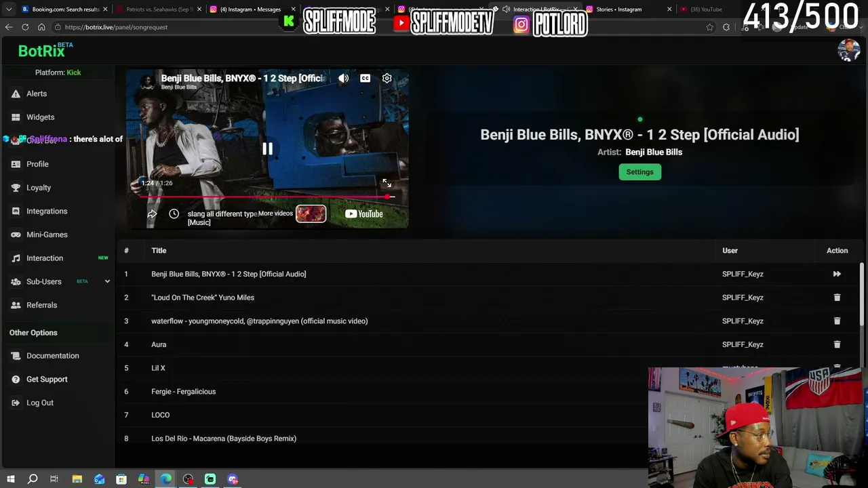This screenshot has width=868, height=488.
Task: Open the Widgets sidebar item
Action: (x=40, y=117)
